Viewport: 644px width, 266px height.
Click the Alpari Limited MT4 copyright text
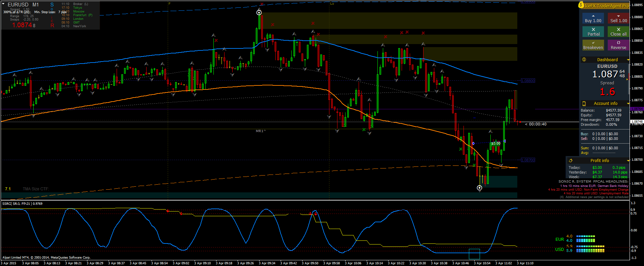[x=46, y=258]
